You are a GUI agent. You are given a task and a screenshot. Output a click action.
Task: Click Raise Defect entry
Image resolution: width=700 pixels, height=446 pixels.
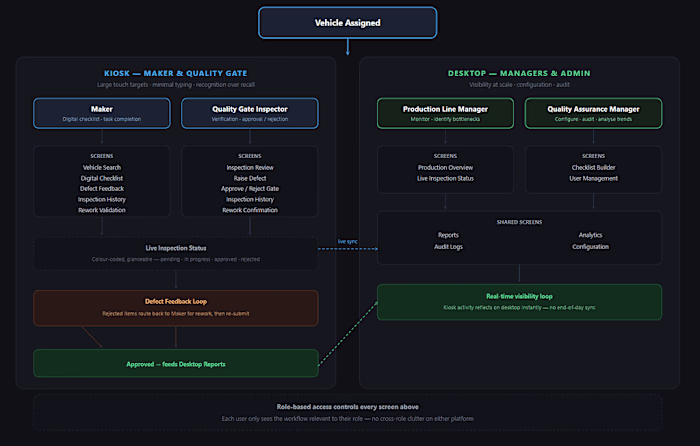pyautogui.click(x=250, y=178)
